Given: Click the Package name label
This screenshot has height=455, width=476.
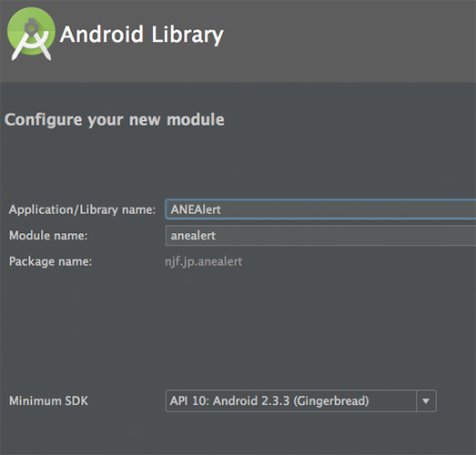Looking at the screenshot, I should 51,262.
